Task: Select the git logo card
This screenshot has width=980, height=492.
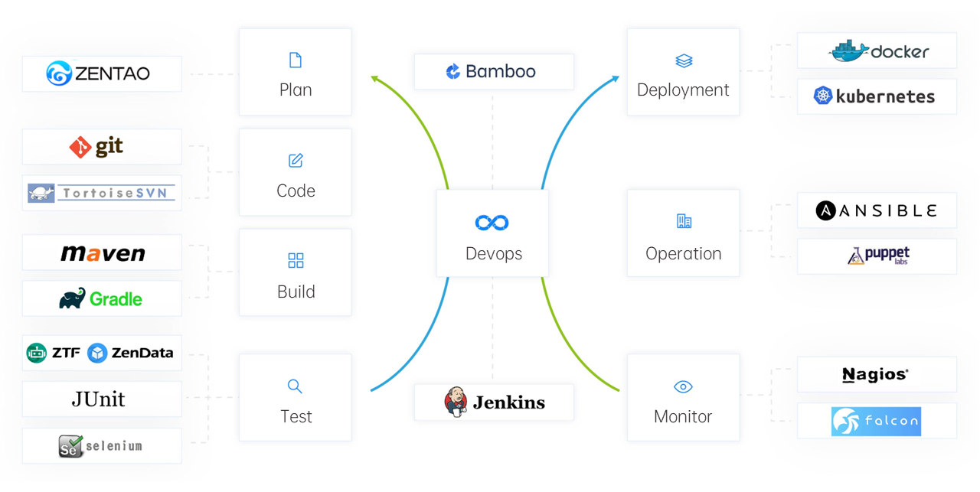Action: [x=102, y=147]
